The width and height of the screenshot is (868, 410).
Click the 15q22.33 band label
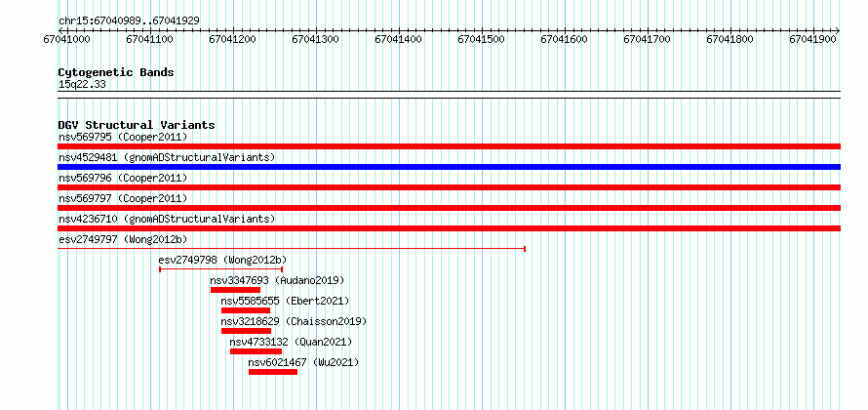click(x=82, y=85)
